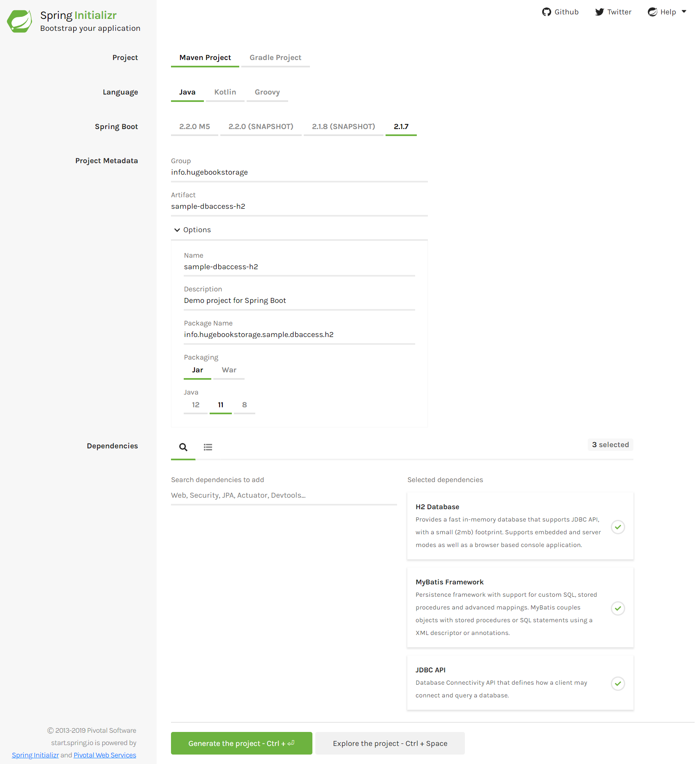Click the Github octocat icon
This screenshot has height=764, width=700.
click(546, 12)
